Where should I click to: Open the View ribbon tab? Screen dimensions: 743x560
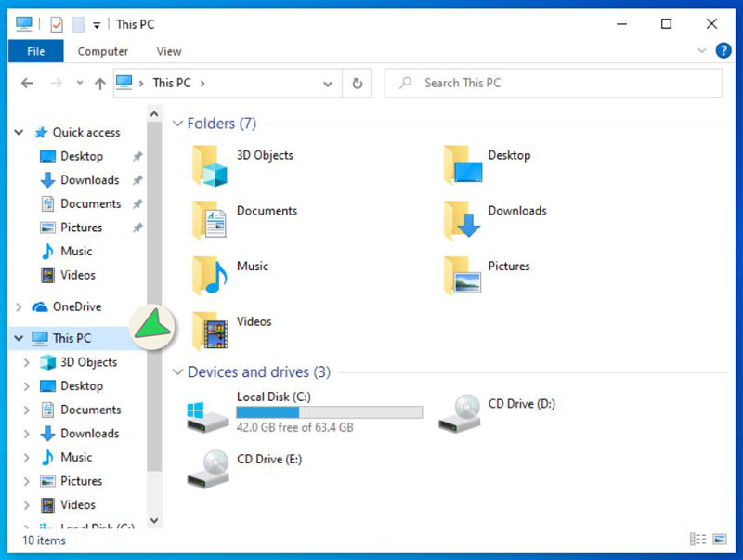[169, 51]
